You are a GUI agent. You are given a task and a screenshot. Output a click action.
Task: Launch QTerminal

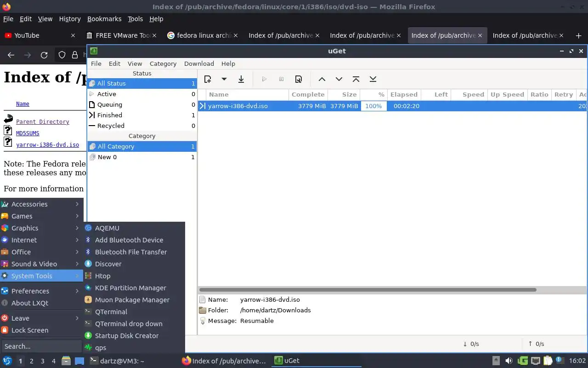134,312
